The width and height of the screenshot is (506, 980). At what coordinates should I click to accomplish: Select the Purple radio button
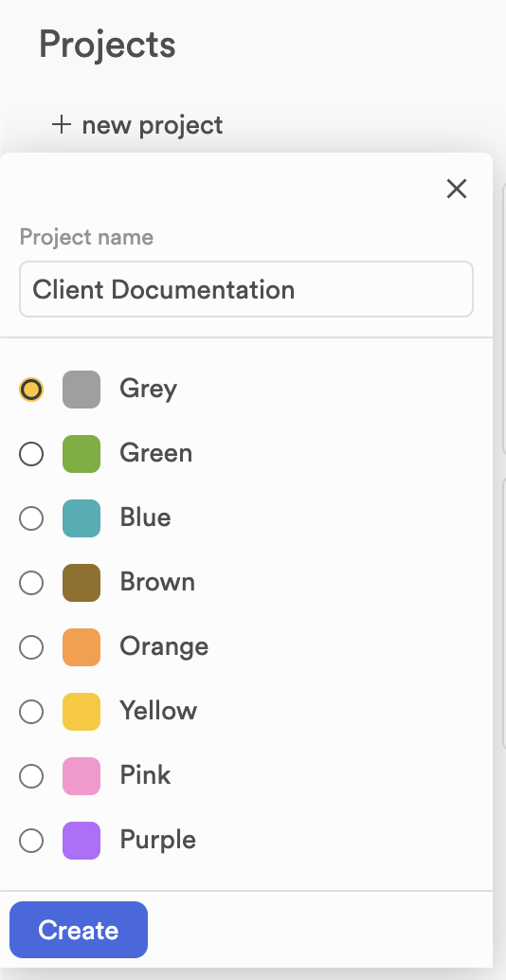(31, 841)
